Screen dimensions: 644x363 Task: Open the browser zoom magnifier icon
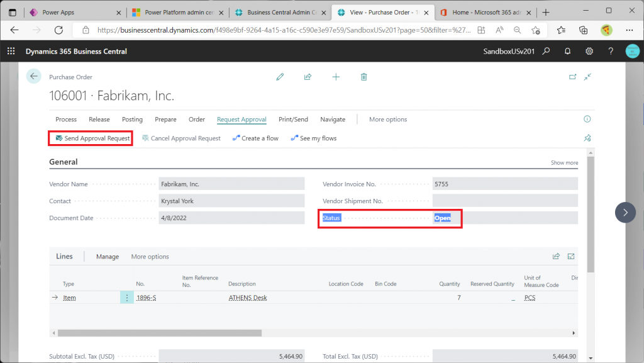(517, 30)
